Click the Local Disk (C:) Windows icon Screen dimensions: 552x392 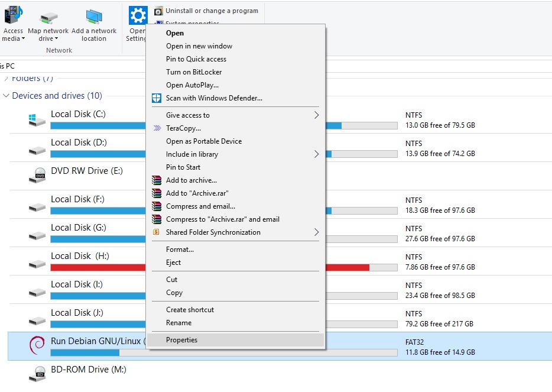(x=37, y=120)
